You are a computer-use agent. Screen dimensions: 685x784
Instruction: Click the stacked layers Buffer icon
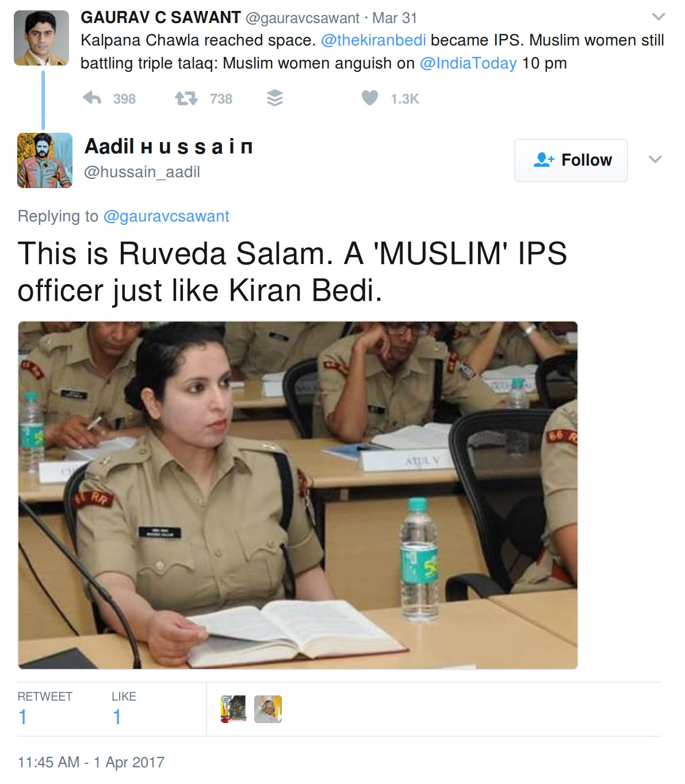pyautogui.click(x=275, y=98)
